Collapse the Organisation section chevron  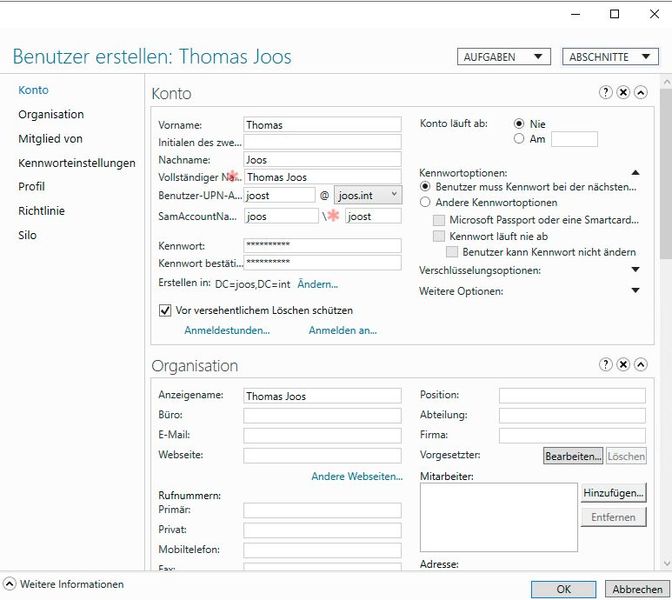point(641,364)
